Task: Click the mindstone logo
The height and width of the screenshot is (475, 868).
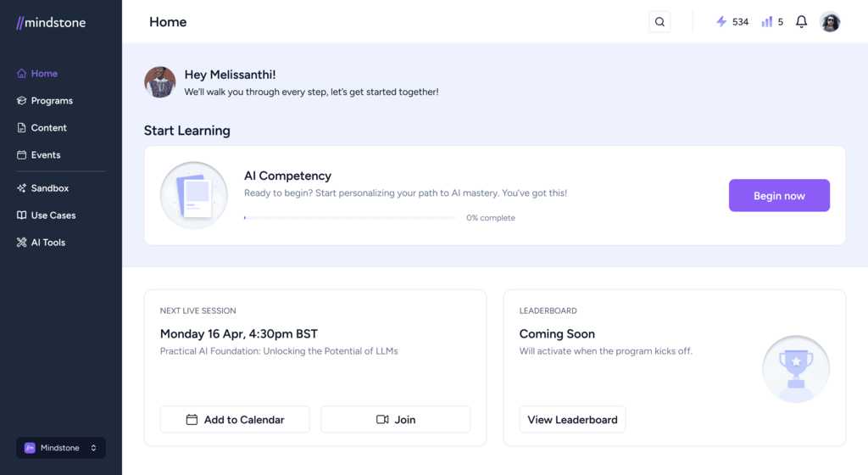Action: coord(51,23)
